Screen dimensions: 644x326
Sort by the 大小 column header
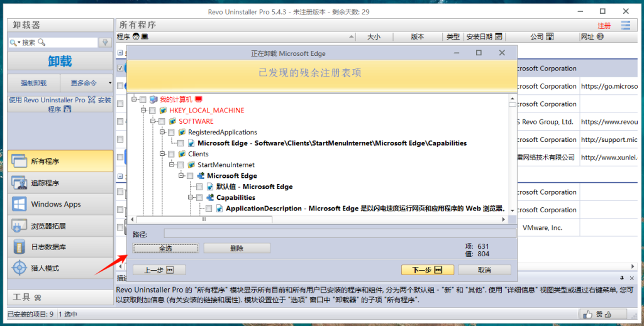pos(374,36)
